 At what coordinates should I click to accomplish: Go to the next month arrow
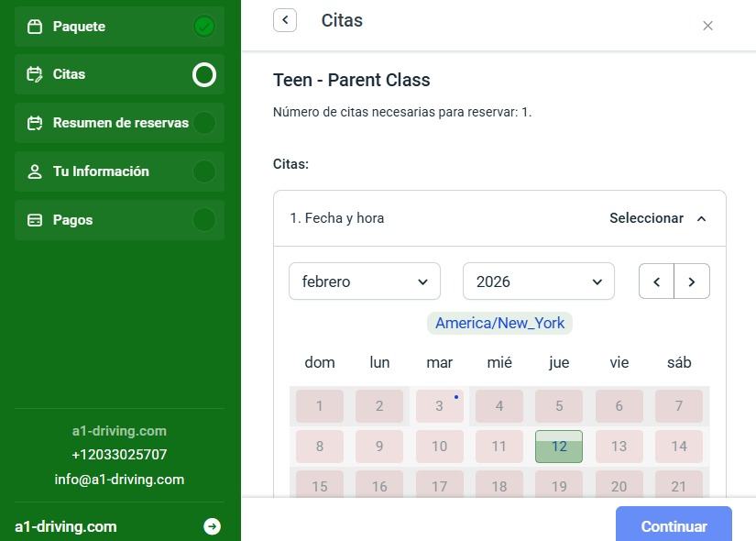coord(692,282)
